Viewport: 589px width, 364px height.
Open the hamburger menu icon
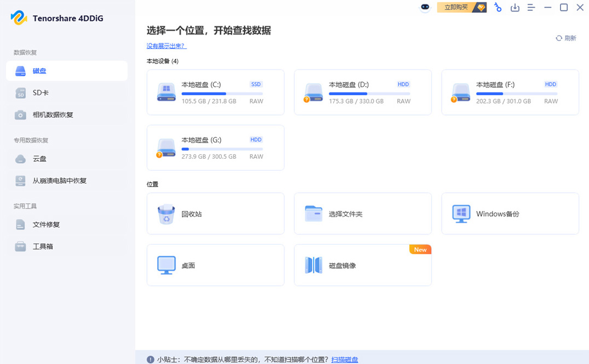pyautogui.click(x=531, y=8)
